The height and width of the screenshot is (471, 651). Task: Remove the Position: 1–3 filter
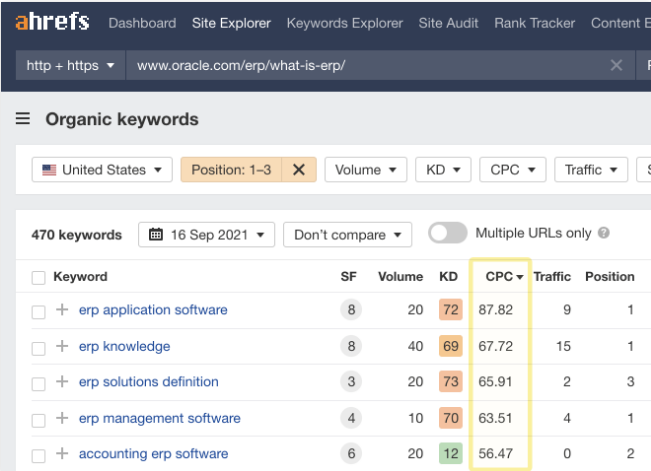coord(299,169)
